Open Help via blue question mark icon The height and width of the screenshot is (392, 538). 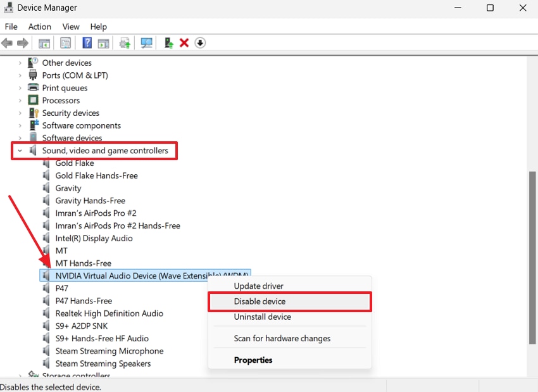tap(87, 43)
